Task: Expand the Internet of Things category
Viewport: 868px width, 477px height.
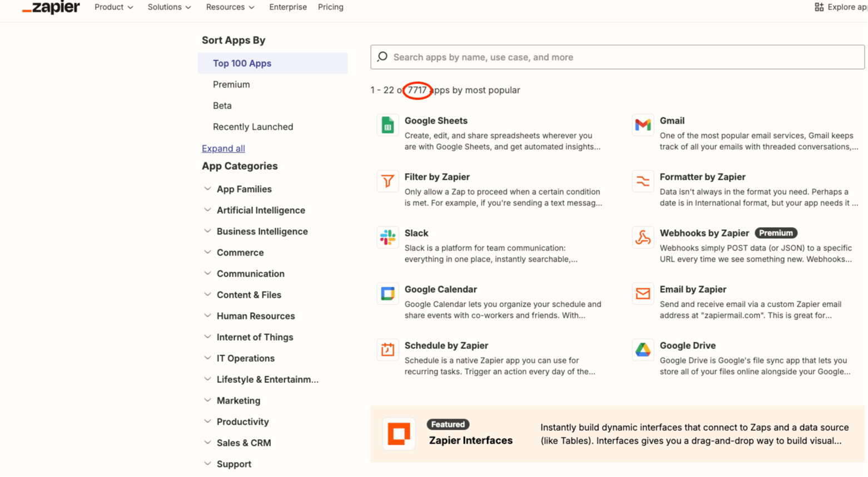Action: pos(248,337)
